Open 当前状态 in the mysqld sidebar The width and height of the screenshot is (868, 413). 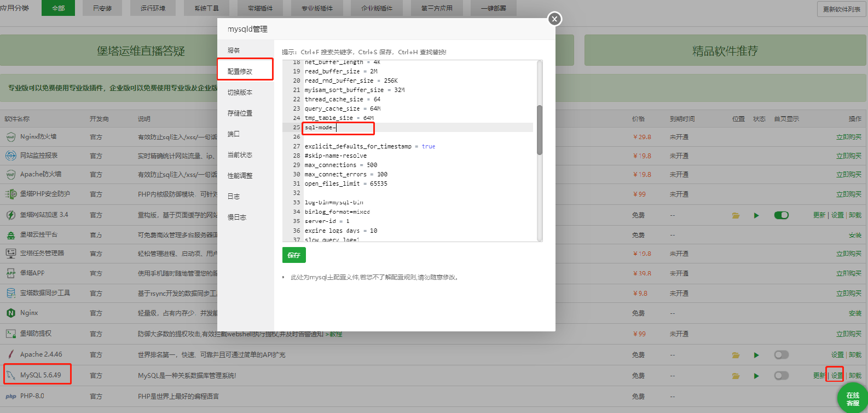pos(240,155)
